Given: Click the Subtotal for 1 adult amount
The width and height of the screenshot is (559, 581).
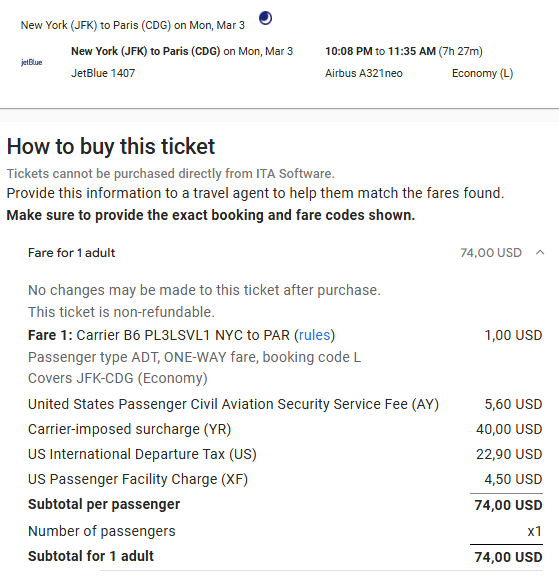Looking at the screenshot, I should click(508, 557).
